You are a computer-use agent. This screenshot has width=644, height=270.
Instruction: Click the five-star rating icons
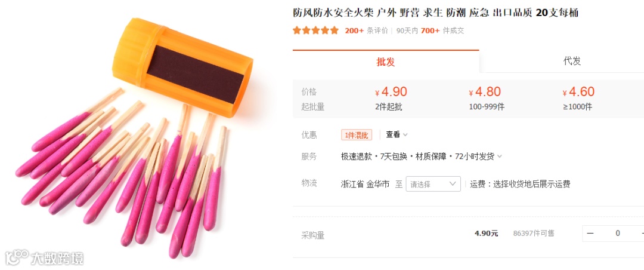tap(315, 30)
